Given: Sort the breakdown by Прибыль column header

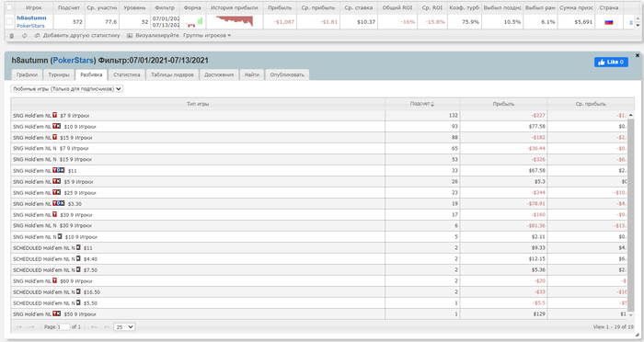Looking at the screenshot, I should tap(503, 104).
